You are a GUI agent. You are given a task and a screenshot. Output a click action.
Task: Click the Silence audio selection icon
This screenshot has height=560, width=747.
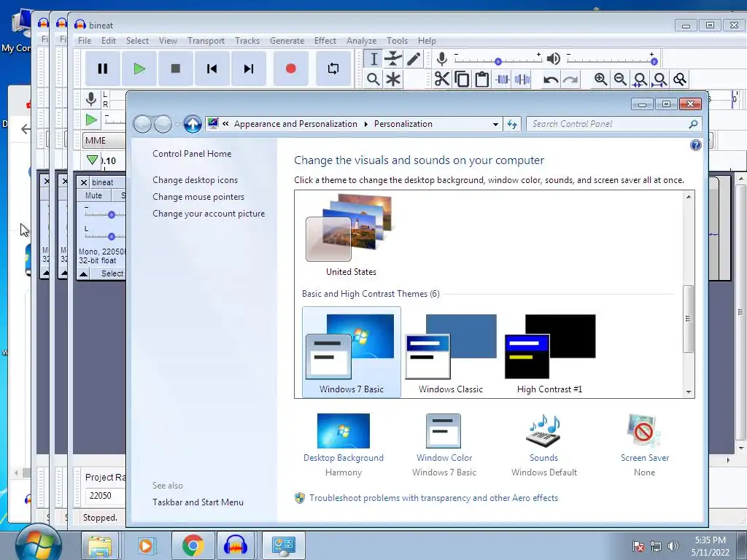click(x=522, y=79)
